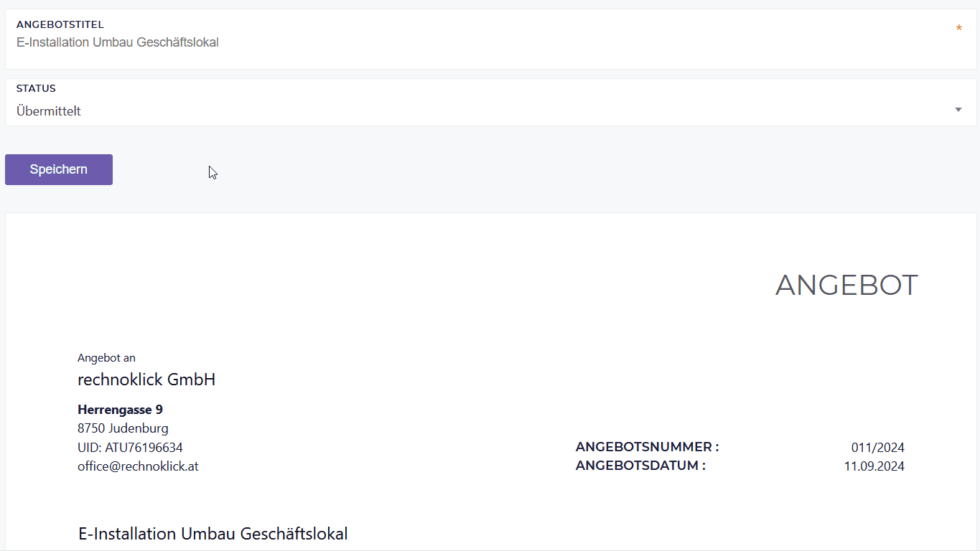
Task: Click the Speichern button
Action: [59, 169]
